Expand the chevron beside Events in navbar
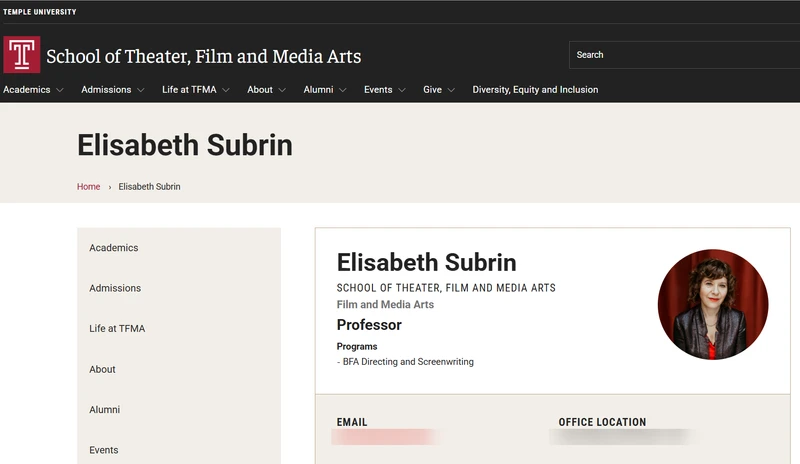This screenshot has width=800, height=464. click(x=402, y=90)
